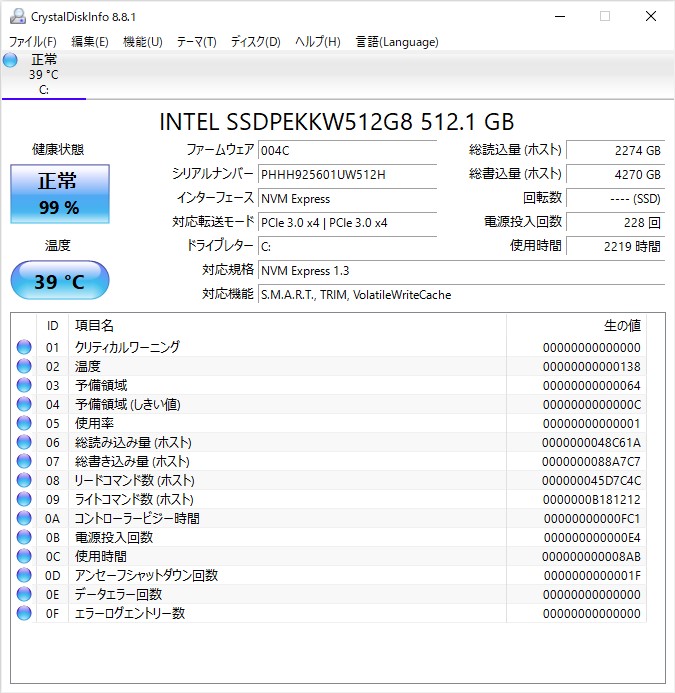Click the 生の値 column header

pyautogui.click(x=576, y=326)
